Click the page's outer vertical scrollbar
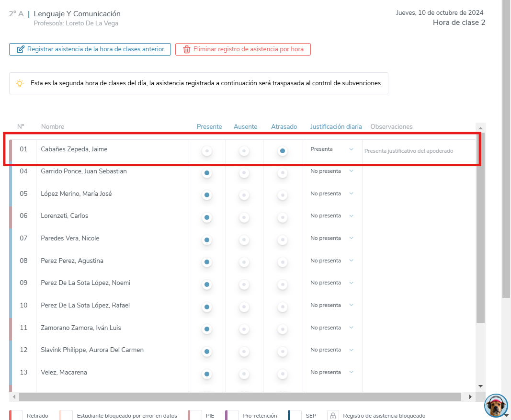The width and height of the screenshot is (511, 420). pyautogui.click(x=506, y=149)
